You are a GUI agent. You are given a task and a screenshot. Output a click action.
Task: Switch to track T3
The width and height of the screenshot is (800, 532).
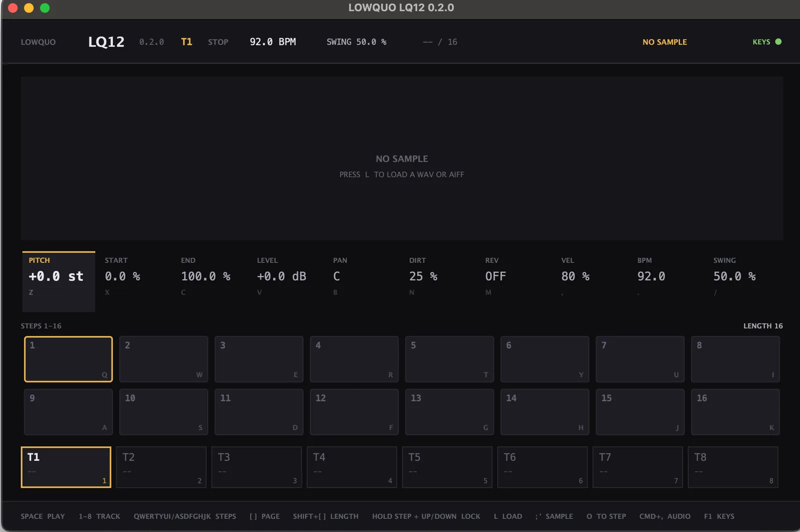pos(256,467)
